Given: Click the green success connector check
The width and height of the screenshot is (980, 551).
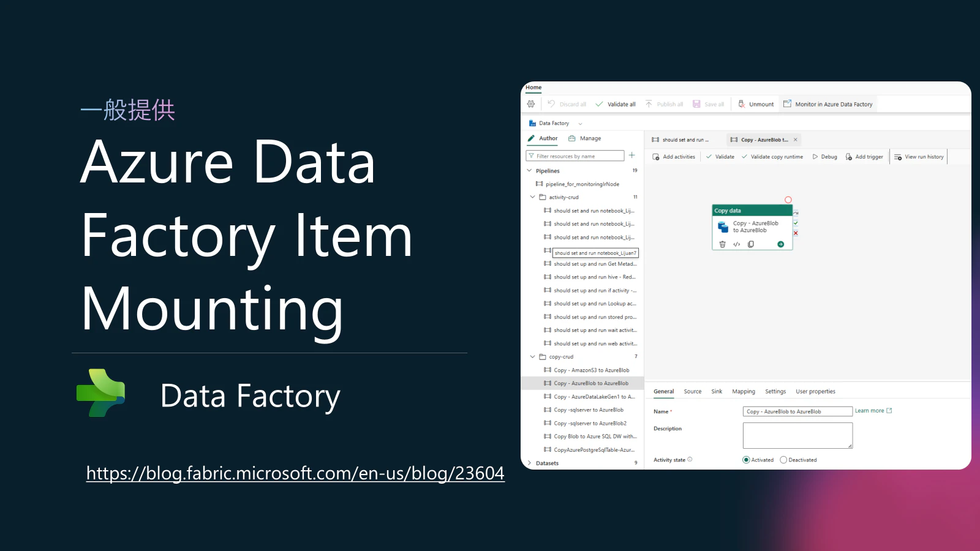Looking at the screenshot, I should coord(796,223).
